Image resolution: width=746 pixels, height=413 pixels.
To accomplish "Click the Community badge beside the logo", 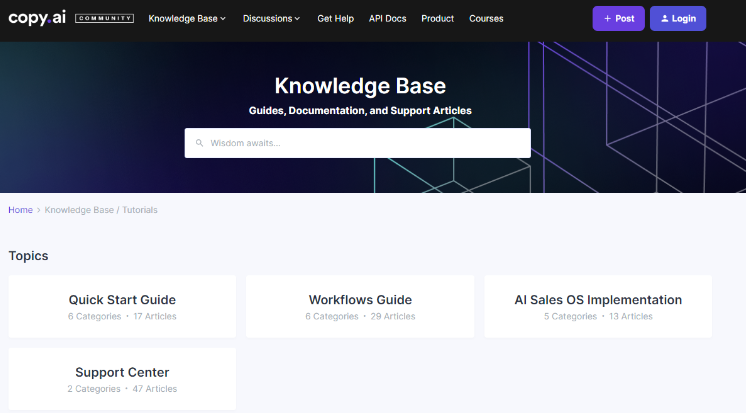I will [104, 18].
